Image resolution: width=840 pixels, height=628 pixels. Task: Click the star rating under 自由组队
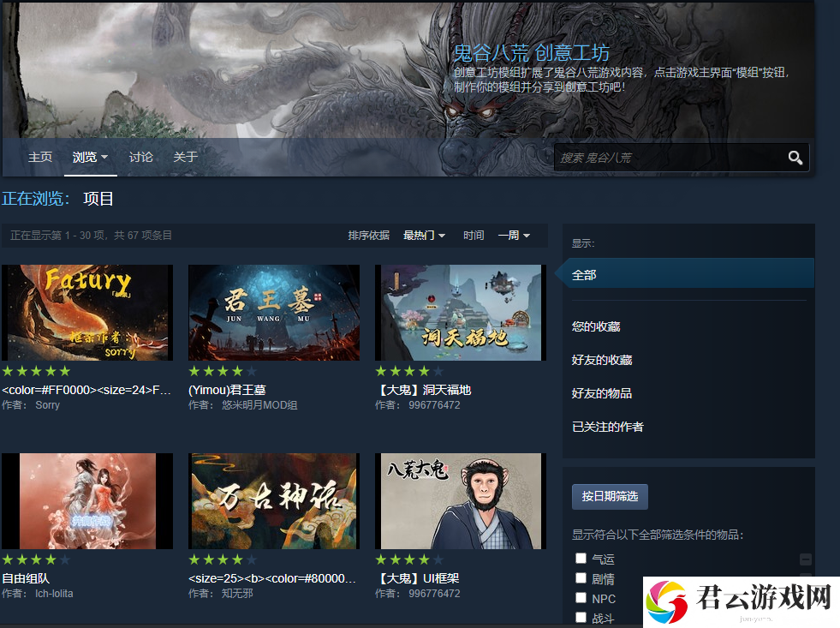[37, 559]
